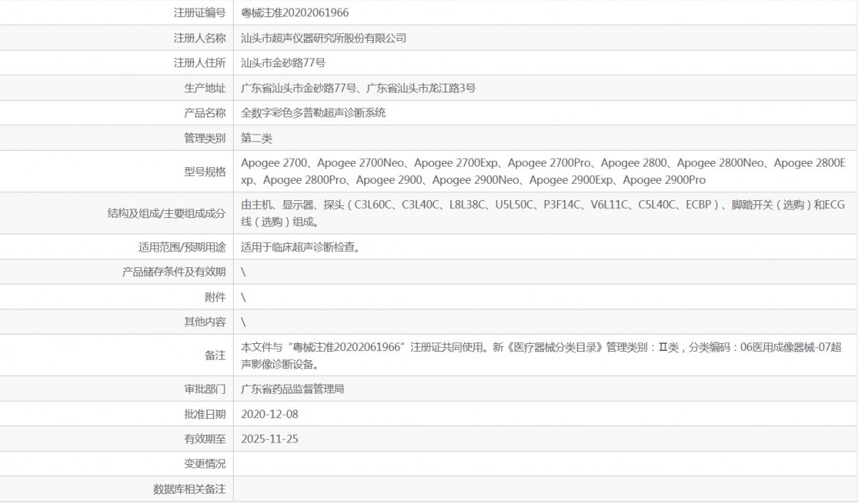Select registration number 粤械注准20202061966 in the top row
The width and height of the screenshot is (858, 504).
295,12
